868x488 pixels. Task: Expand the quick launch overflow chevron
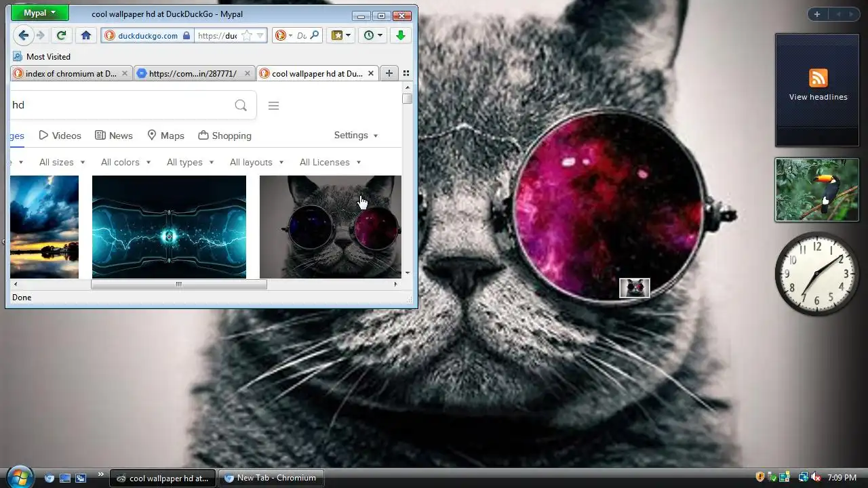tap(101, 474)
